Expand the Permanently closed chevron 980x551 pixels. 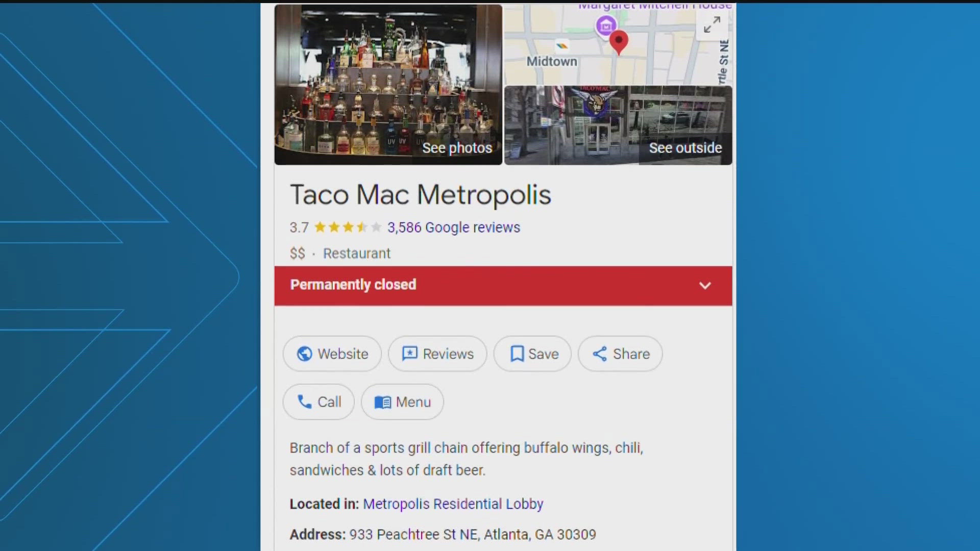pos(705,286)
